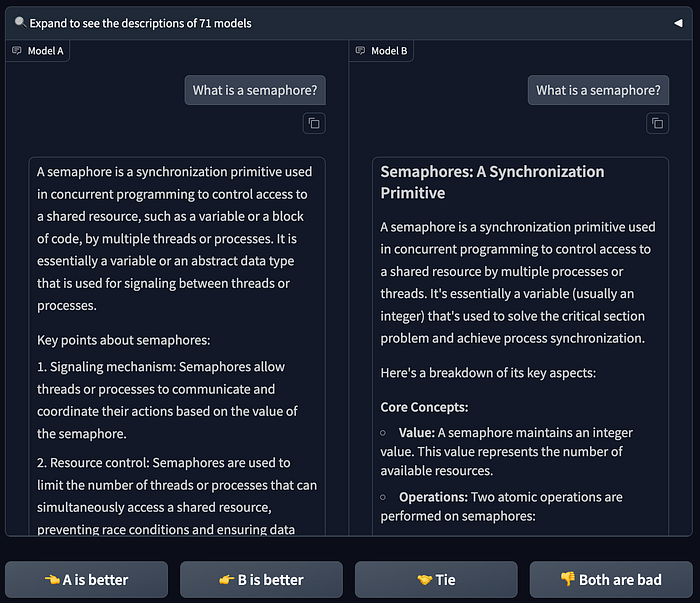Copy the prompt in Model B's panel
The height and width of the screenshot is (603, 700).
657,123
